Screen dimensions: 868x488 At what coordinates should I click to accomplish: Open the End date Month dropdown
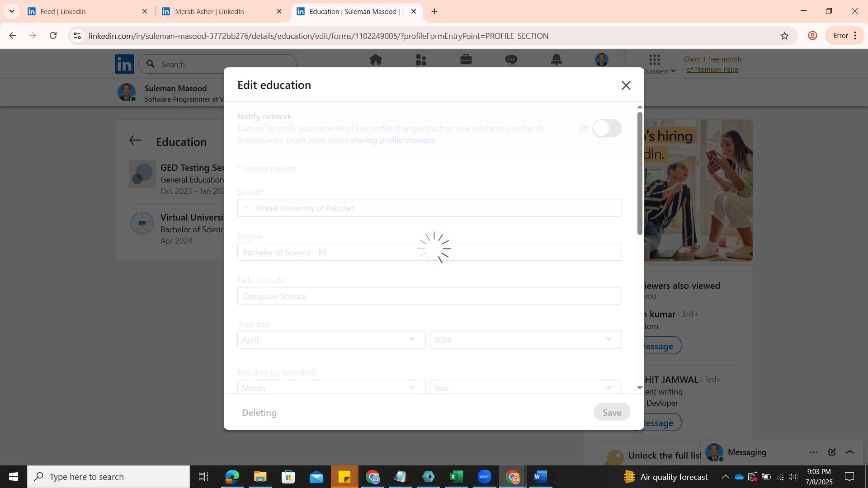pos(331,387)
